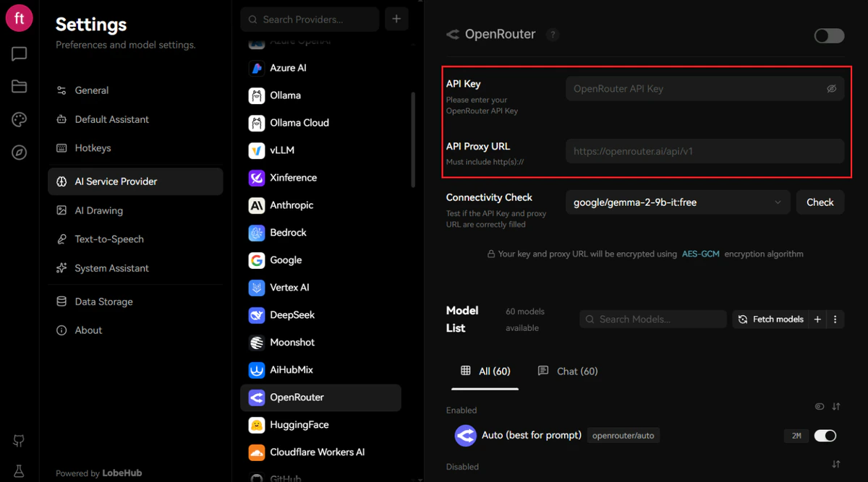
Task: Click the API Proxy URL field
Action: pos(705,151)
